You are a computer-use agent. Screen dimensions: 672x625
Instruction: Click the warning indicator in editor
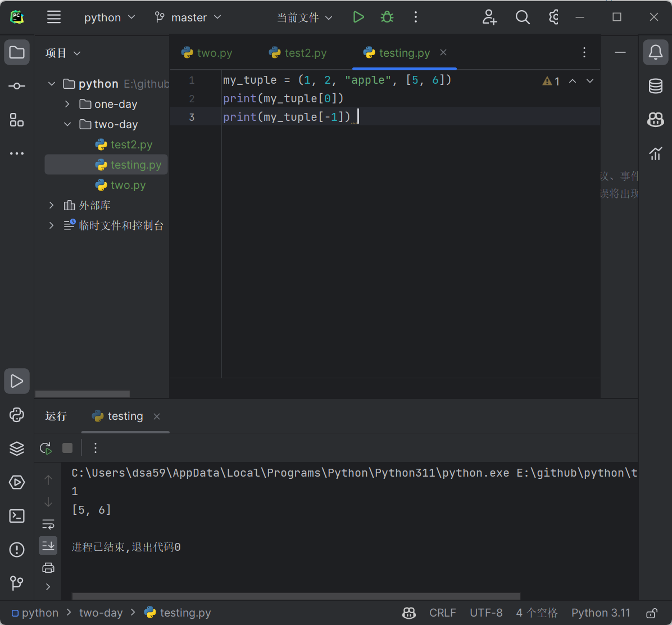[551, 81]
